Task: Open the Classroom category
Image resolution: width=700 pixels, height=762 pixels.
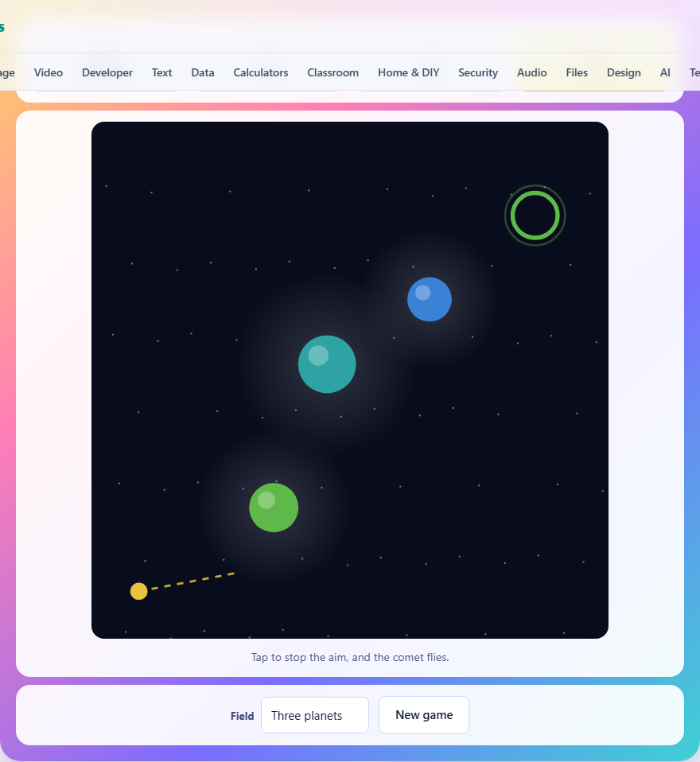Action: click(332, 73)
